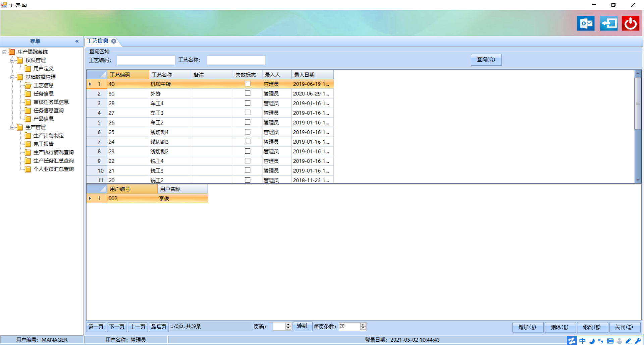Click the 增加(A) button
Image resolution: width=644 pixels, height=345 pixels.
point(528,327)
